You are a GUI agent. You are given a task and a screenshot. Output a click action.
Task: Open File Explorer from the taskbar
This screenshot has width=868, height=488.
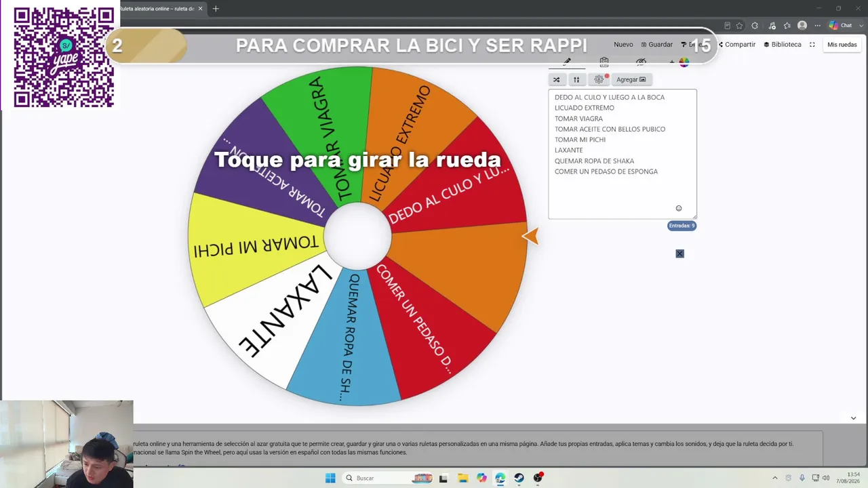coord(462,478)
